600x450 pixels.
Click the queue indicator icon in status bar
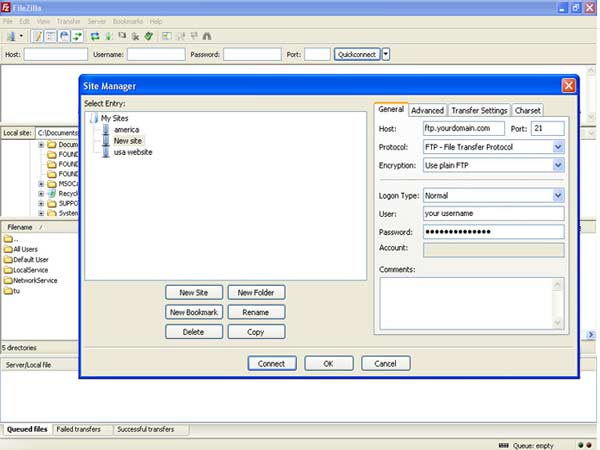504,445
